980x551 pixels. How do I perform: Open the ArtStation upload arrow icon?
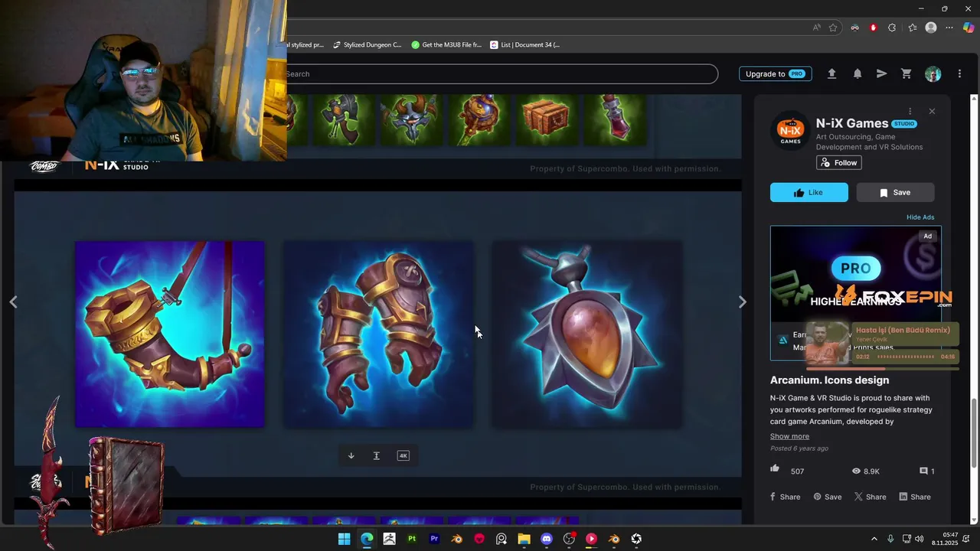point(831,73)
